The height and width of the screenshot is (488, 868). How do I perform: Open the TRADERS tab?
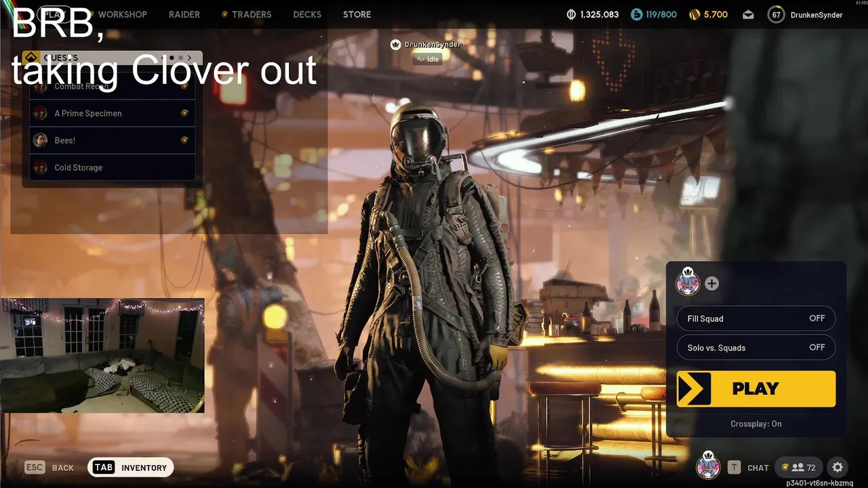[251, 14]
